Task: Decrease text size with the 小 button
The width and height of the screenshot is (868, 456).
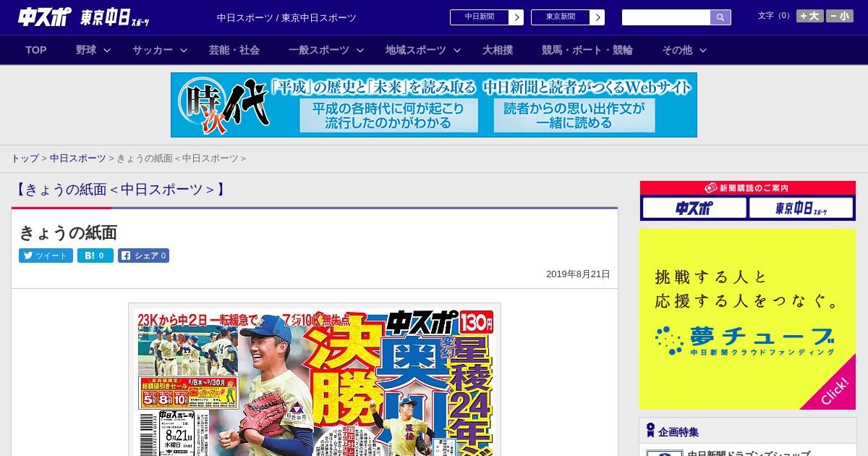Action: coord(840,16)
